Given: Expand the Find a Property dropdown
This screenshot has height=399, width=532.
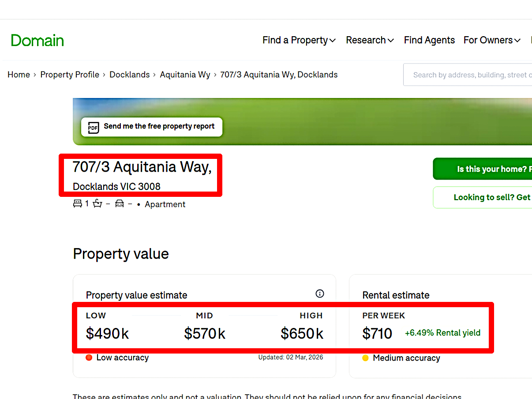Looking at the screenshot, I should point(299,40).
